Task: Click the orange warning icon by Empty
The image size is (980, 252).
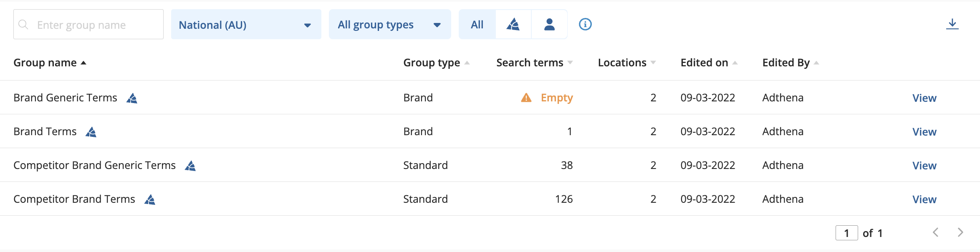Action: (x=526, y=98)
